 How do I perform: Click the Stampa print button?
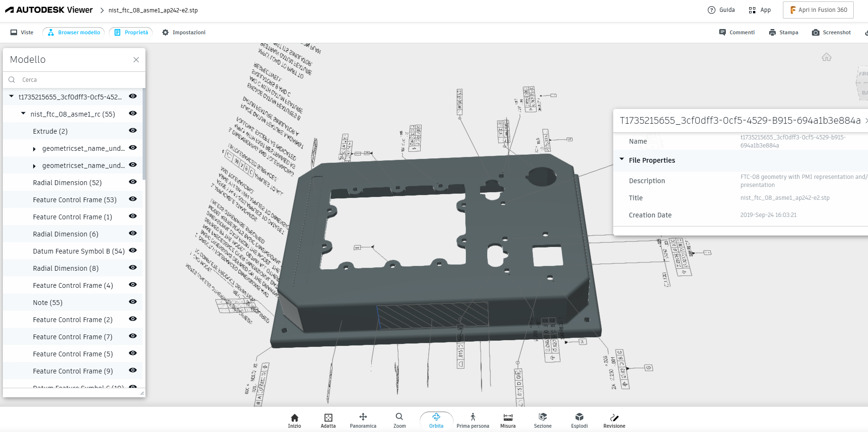pos(783,32)
